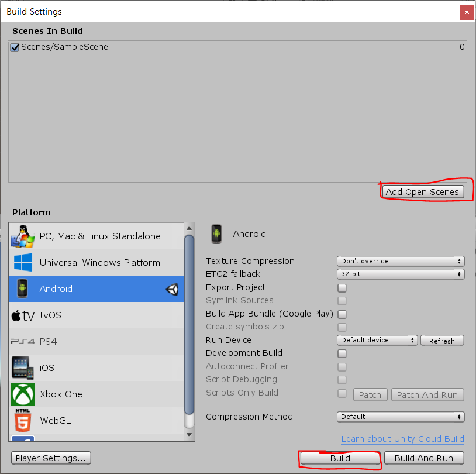Toggle the Create symbols.zip checkbox

(x=342, y=327)
